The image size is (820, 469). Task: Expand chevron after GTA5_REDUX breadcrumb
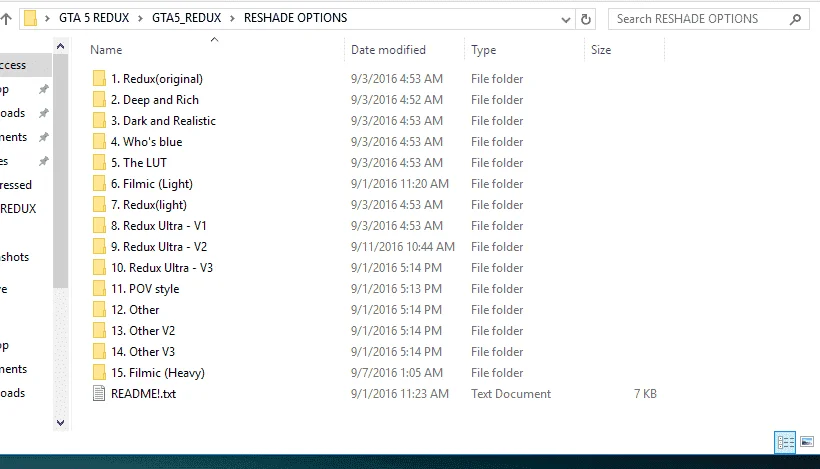tap(232, 19)
